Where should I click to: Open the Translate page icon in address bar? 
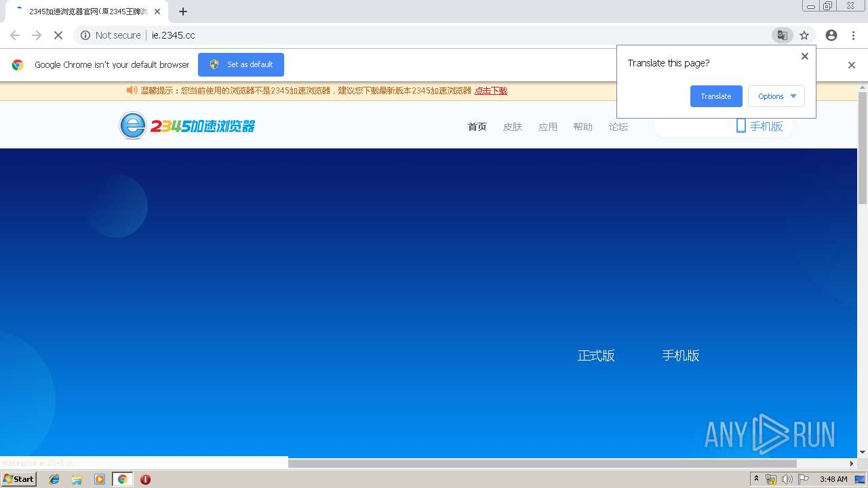pyautogui.click(x=782, y=35)
